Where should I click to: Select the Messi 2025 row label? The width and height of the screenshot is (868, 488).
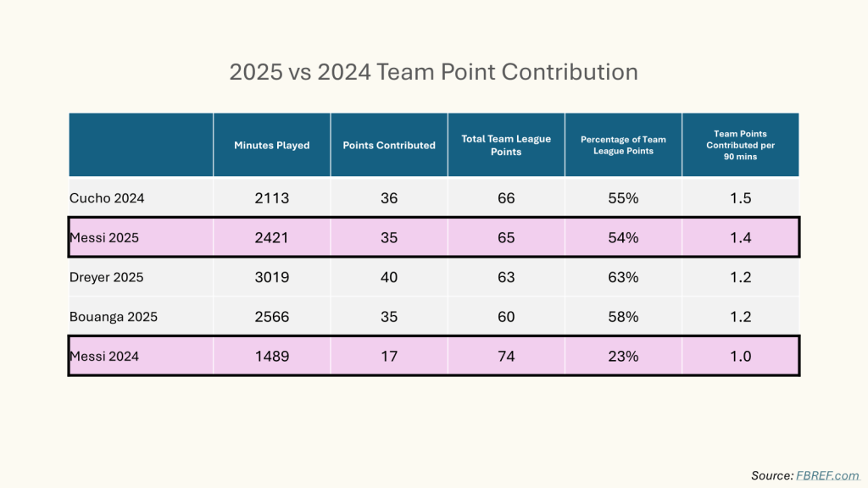click(104, 238)
